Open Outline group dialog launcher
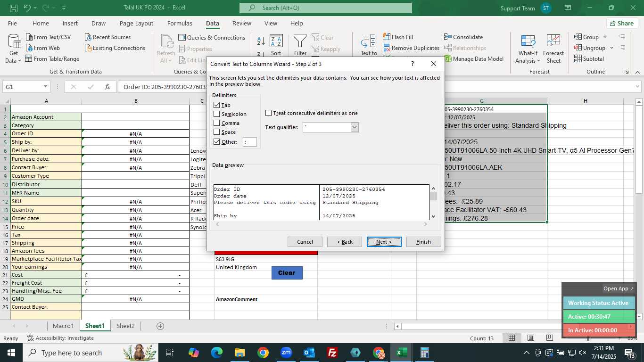Image resolution: width=644 pixels, height=362 pixels. tap(627, 72)
